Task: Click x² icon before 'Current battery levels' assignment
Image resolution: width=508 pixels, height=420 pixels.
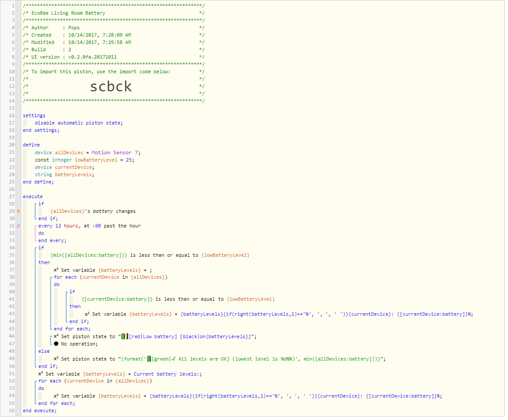Action: 41,373
